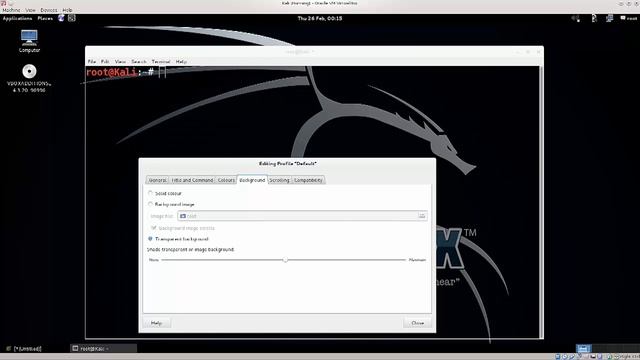Select the Transparent background radio button

click(x=150, y=239)
